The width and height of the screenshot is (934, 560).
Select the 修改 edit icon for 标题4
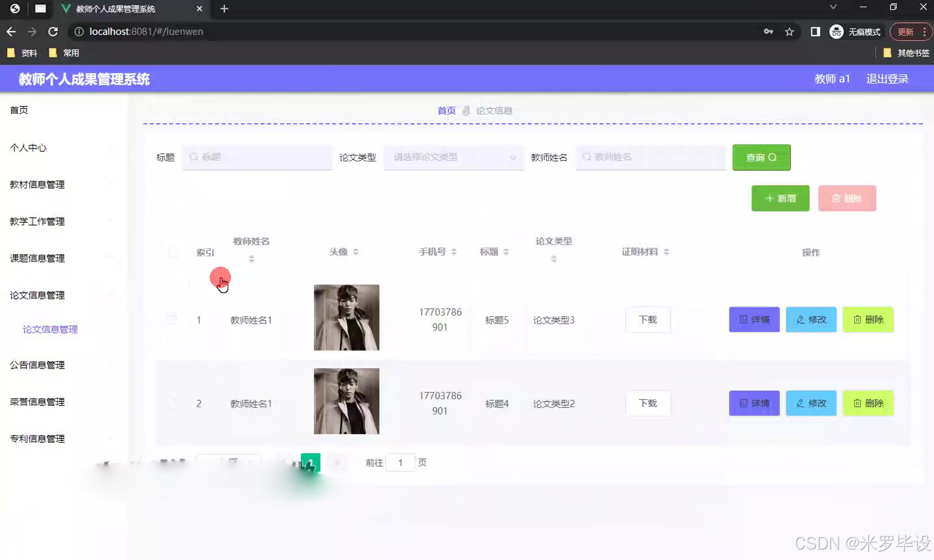click(x=810, y=403)
